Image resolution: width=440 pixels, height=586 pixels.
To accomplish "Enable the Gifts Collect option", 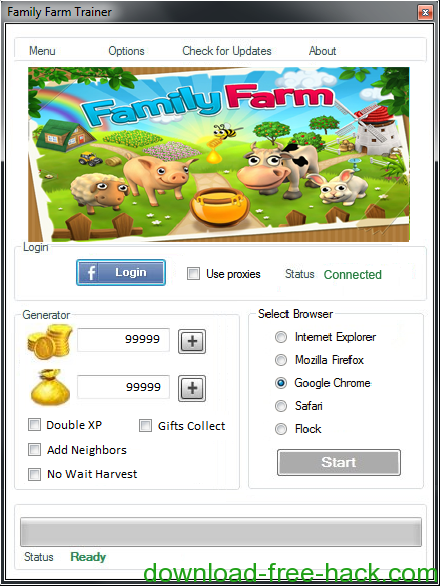I will [145, 425].
